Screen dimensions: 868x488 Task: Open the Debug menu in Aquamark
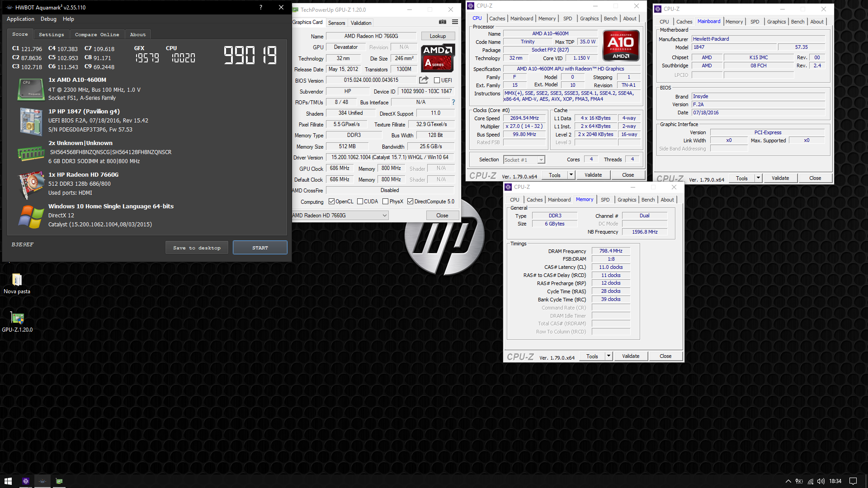48,19
